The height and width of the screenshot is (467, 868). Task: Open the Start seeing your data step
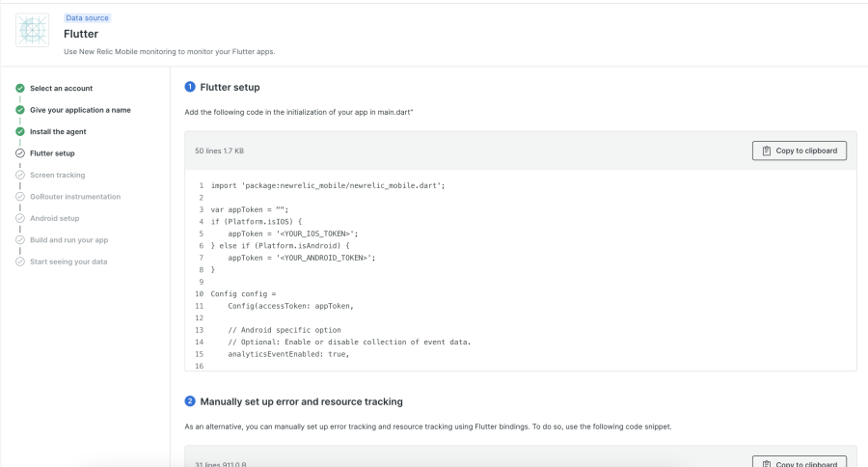tap(68, 261)
